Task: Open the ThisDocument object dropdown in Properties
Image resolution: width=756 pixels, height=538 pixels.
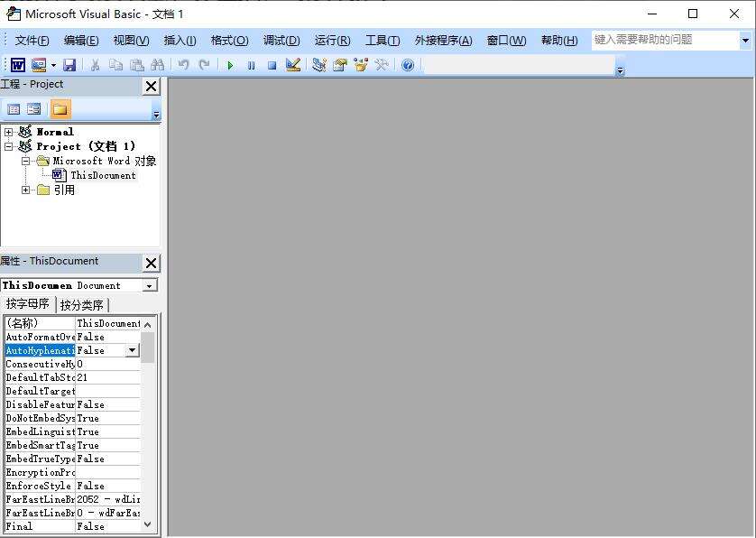Action: click(150, 285)
